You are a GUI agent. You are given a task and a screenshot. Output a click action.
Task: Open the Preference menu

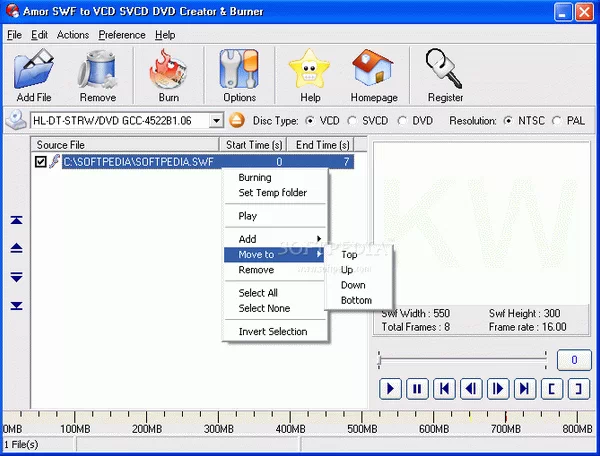[122, 35]
